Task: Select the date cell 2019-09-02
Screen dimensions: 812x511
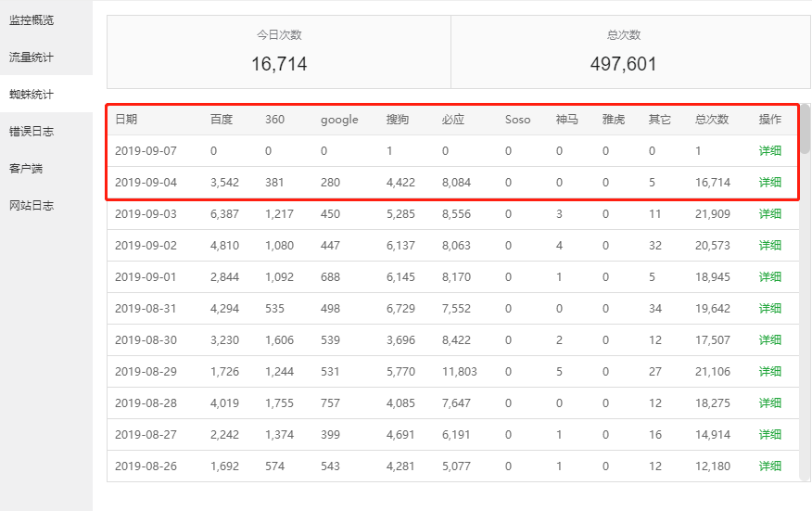Action: (146, 246)
